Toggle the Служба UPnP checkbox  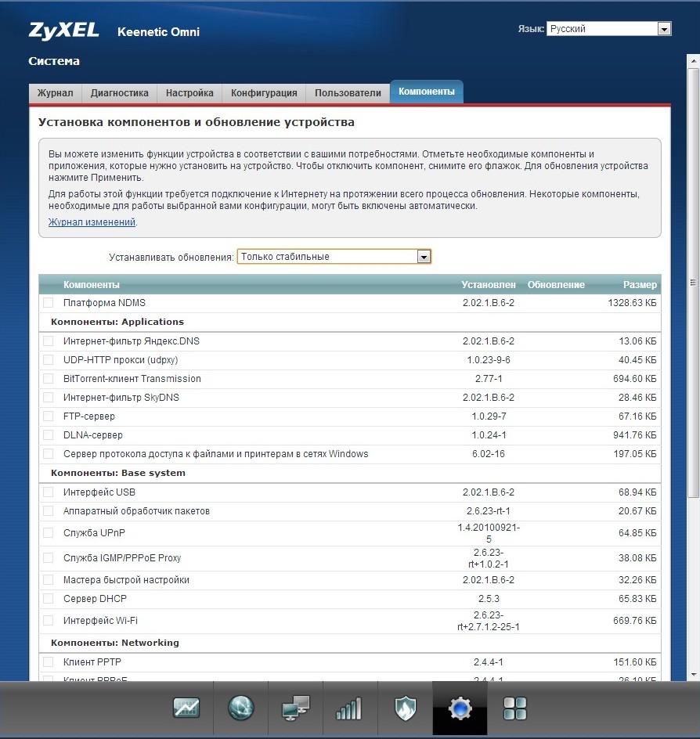click(x=49, y=533)
